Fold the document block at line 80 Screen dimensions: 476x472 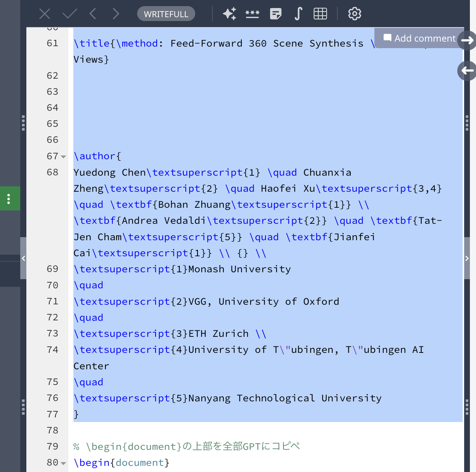(x=63, y=463)
